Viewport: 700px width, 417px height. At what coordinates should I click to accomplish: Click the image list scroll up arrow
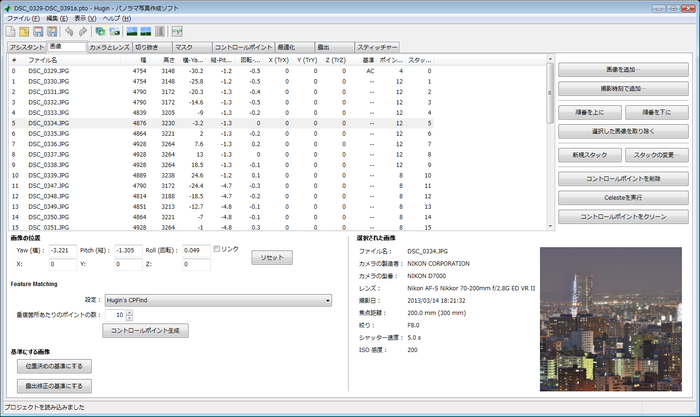click(550, 59)
